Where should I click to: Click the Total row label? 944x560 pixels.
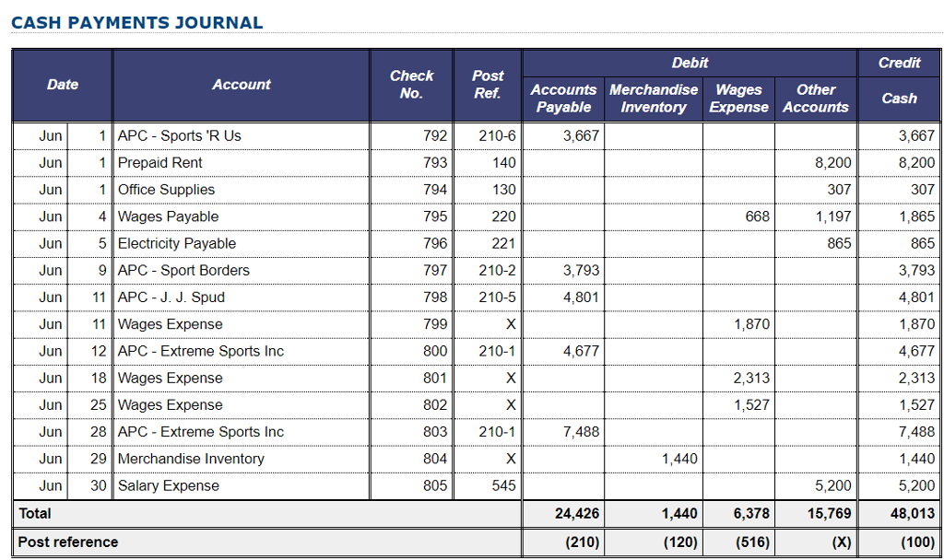(35, 514)
